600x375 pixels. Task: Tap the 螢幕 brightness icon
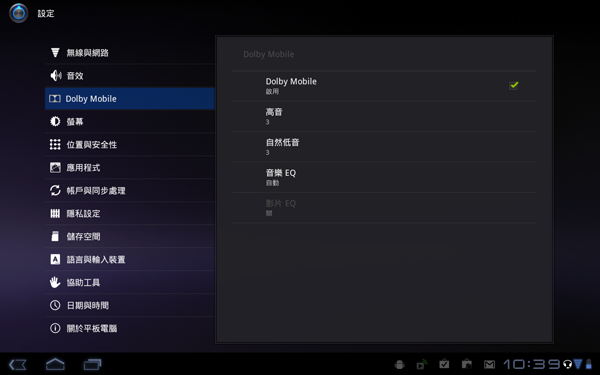[55, 121]
